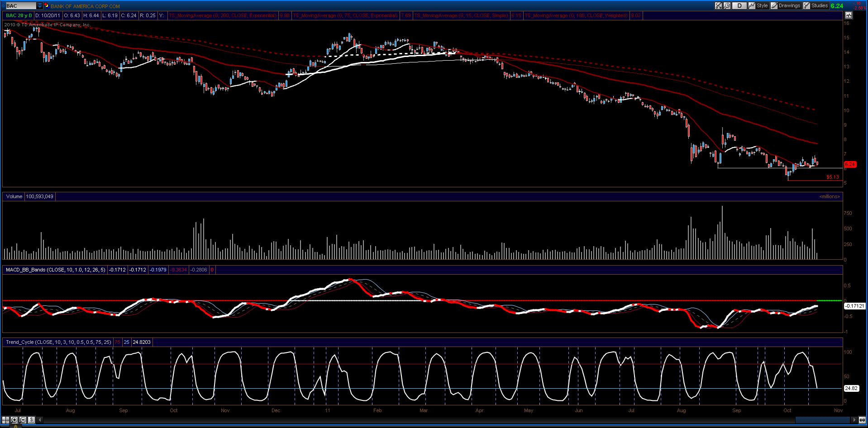Click the '<millions>' volume units label
Viewport: 868px width, 428px height.
click(x=830, y=196)
